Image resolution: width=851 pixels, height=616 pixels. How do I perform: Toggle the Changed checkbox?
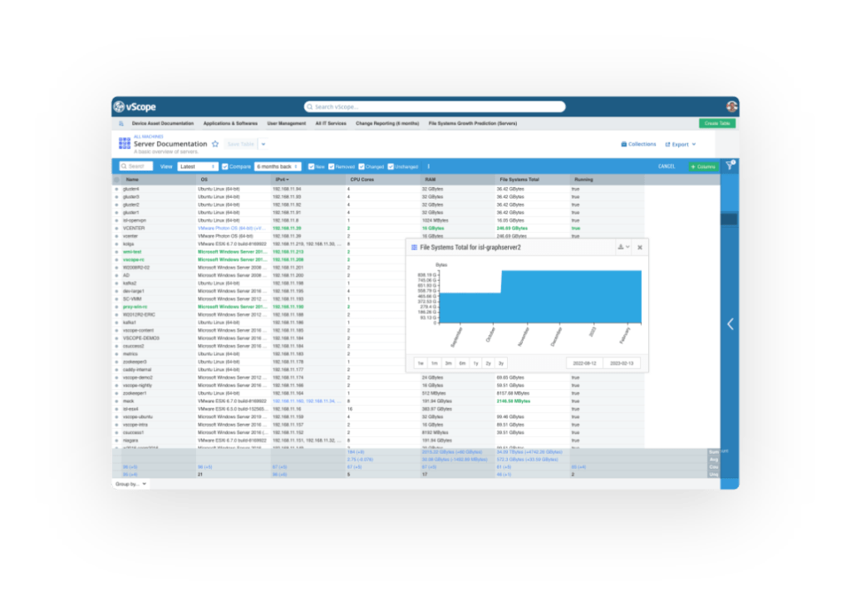pyautogui.click(x=362, y=166)
